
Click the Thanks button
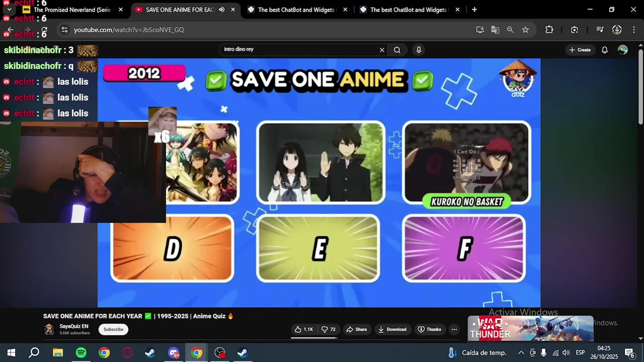[429, 329]
